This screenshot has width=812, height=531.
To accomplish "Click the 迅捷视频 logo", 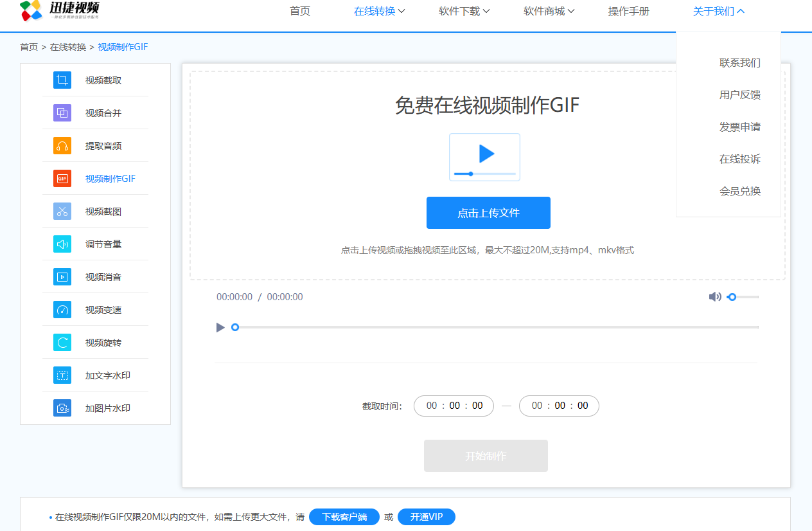I will pyautogui.click(x=60, y=10).
